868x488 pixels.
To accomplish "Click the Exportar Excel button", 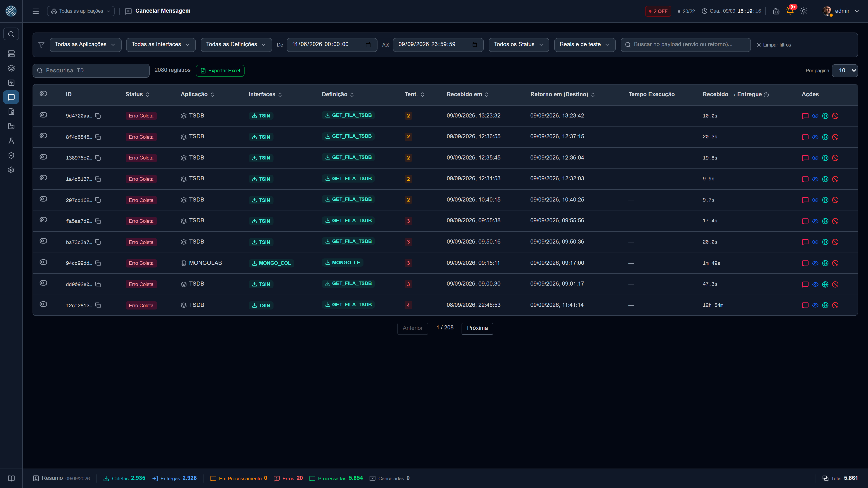I will click(220, 71).
